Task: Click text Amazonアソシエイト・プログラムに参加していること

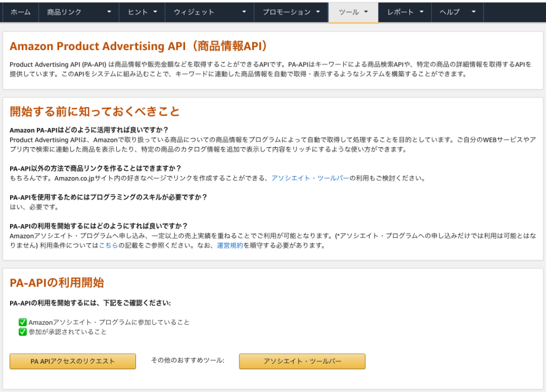Action: pos(109,322)
